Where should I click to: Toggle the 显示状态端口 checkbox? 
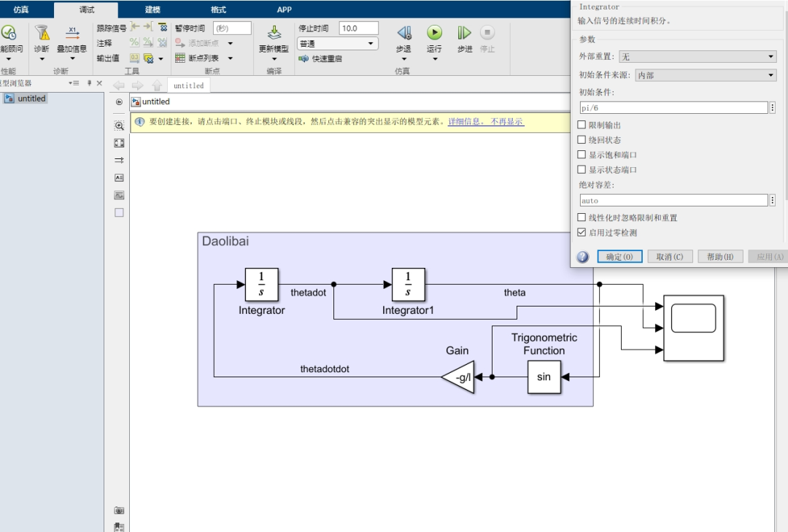pos(582,170)
